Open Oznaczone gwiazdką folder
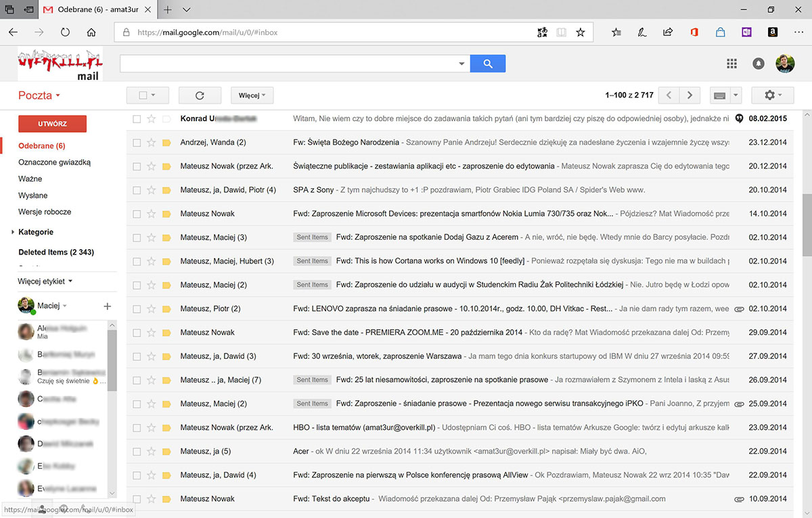This screenshot has width=812, height=518. click(x=54, y=163)
